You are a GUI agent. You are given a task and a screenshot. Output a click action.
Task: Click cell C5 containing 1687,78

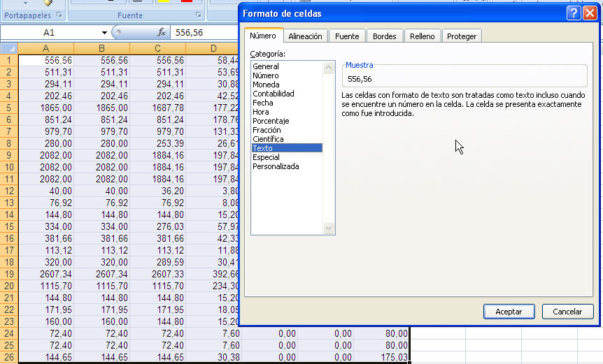pyautogui.click(x=157, y=108)
